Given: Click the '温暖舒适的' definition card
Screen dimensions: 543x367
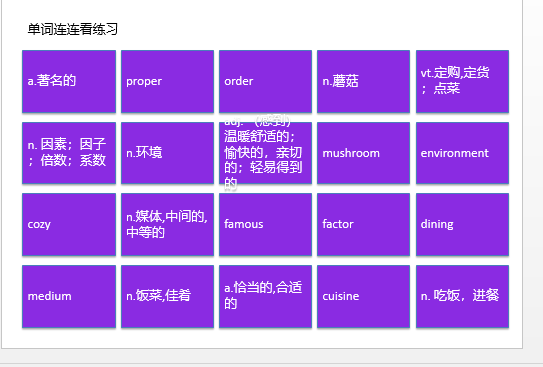Looking at the screenshot, I should point(265,153).
